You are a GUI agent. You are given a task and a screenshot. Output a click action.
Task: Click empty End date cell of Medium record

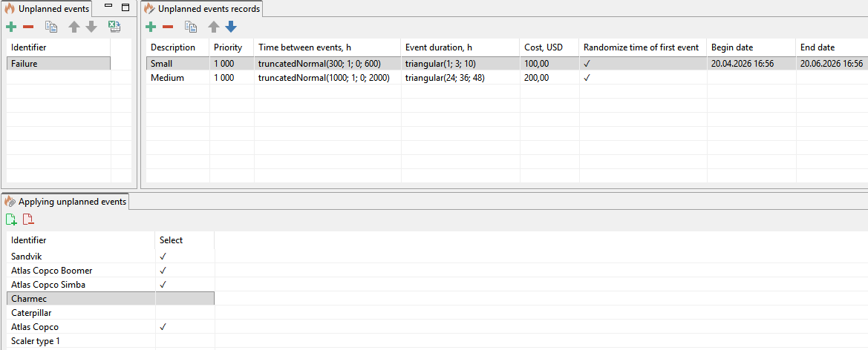click(832, 78)
